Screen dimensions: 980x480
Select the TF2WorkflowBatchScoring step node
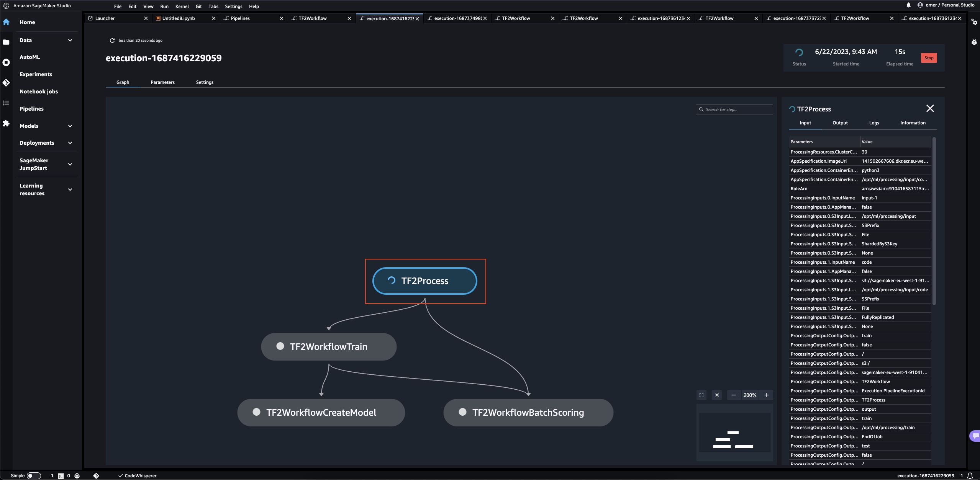coord(528,413)
